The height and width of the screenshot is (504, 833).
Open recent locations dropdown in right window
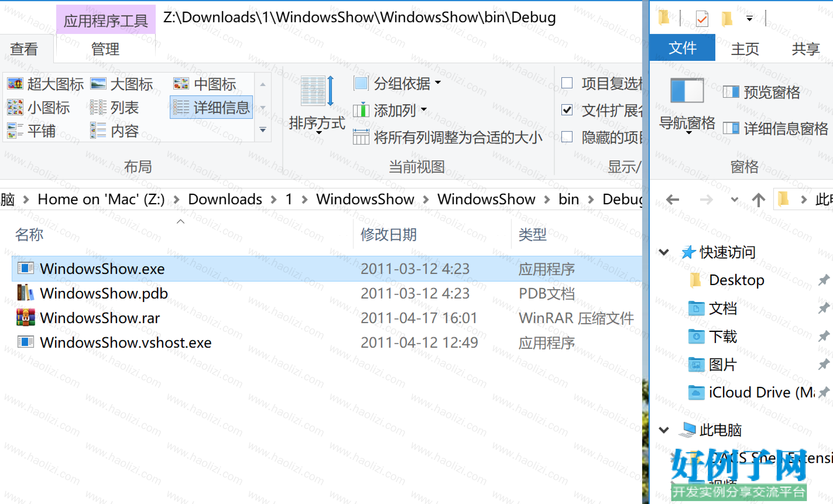click(734, 199)
